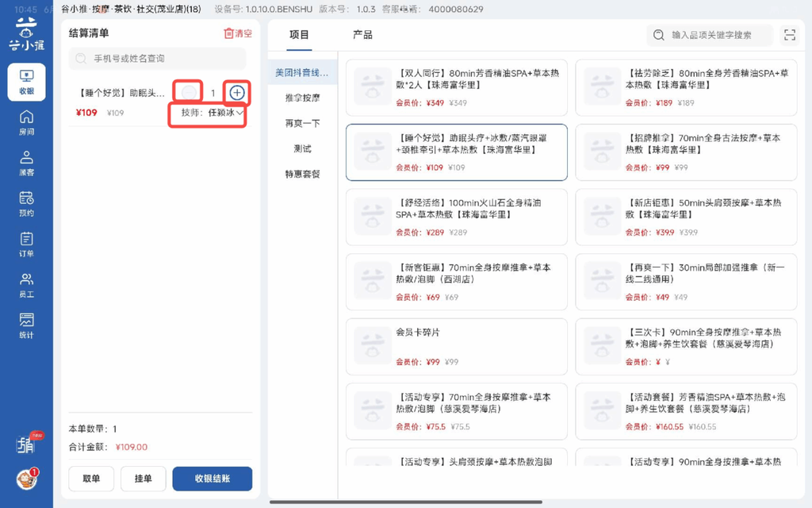Select 【活动专享】70min全身按摩推拿 慈溪爱琴海店 card
Screen dimensions: 812x508
[x=456, y=412]
